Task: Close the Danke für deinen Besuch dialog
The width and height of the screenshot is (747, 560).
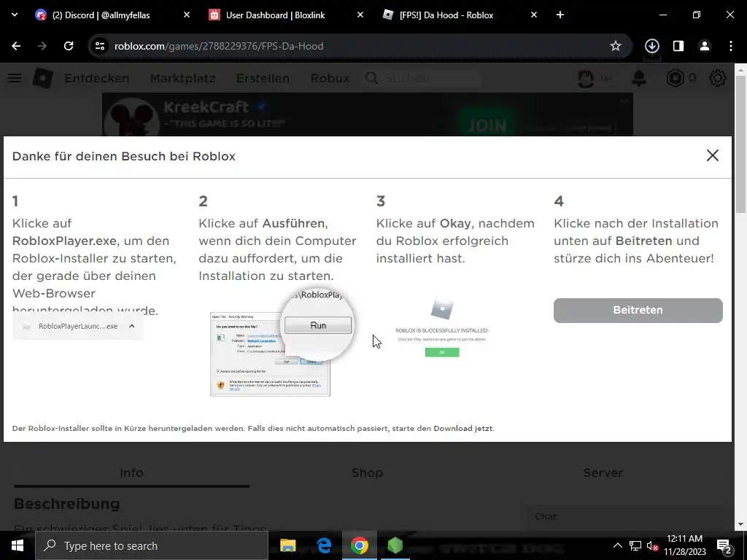Action: [712, 156]
